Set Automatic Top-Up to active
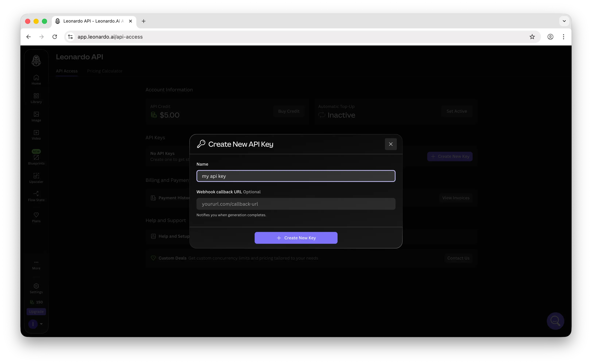Viewport: 592px width, 364px height. tap(457, 111)
